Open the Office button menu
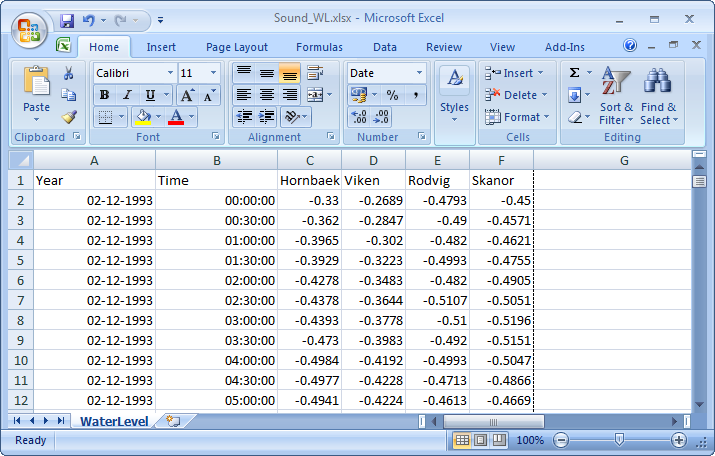The width and height of the screenshot is (715, 456). (29, 30)
